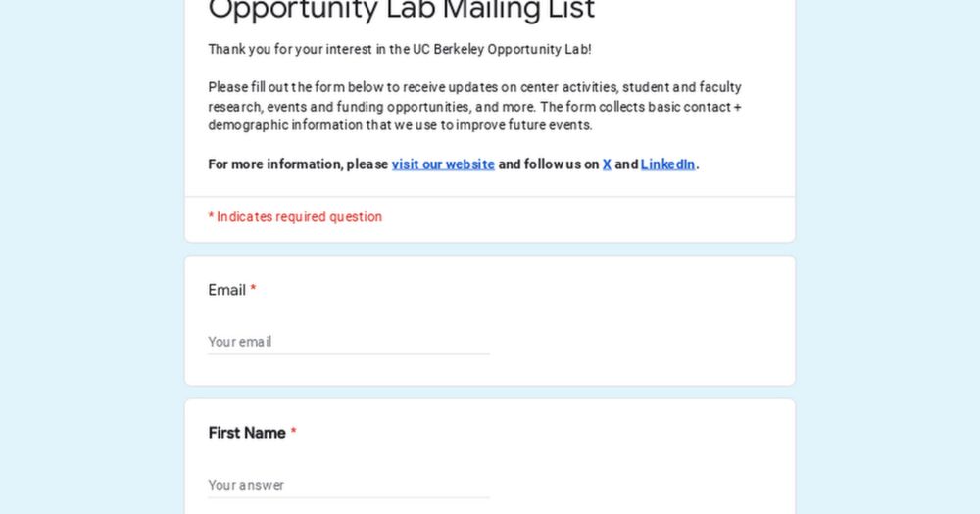This screenshot has width=980, height=514.
Task: Click the 'research, events and funding' text line
Action: pos(475,107)
